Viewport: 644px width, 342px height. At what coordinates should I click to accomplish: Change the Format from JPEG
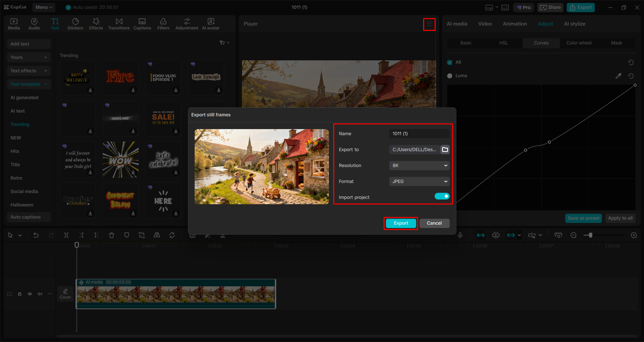(419, 181)
